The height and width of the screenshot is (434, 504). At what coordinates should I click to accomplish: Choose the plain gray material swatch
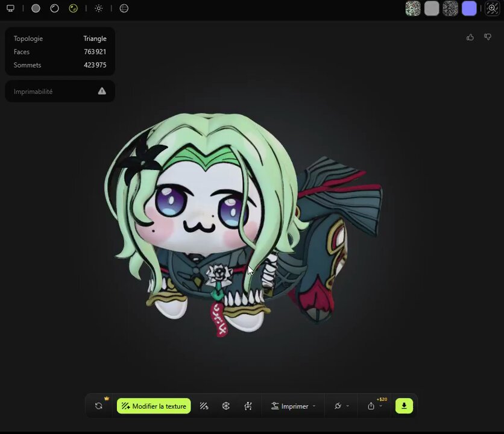432,8
